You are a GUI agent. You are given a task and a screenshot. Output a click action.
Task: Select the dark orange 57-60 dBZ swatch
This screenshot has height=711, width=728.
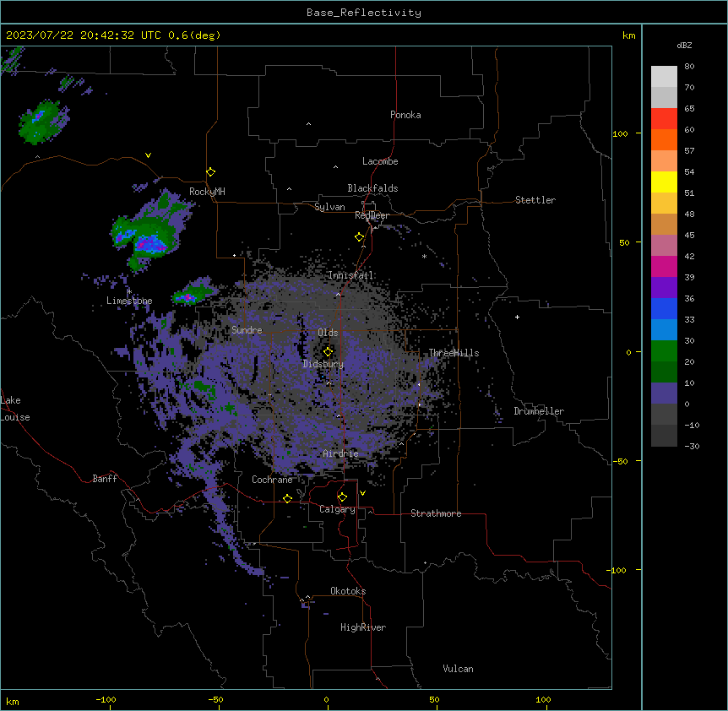(664, 139)
